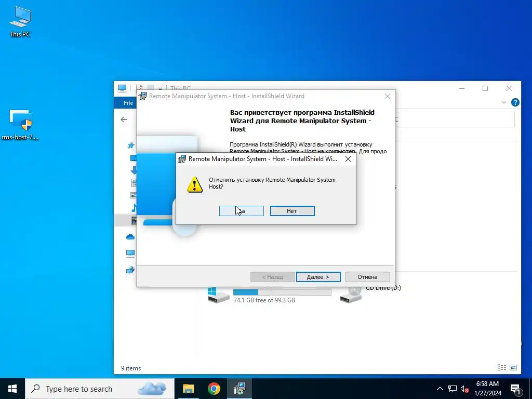Minimize the File Explorer window
The image size is (532, 399).
click(x=462, y=88)
